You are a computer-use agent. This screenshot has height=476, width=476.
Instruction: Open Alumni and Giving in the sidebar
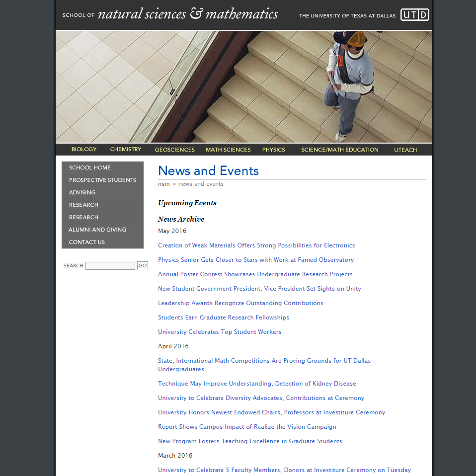[97, 230]
